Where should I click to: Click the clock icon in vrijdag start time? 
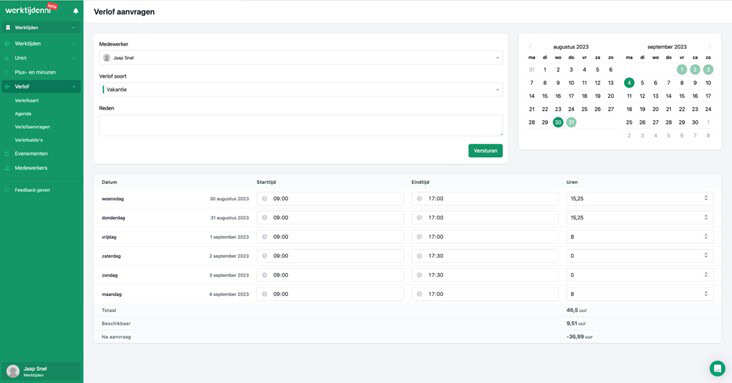[x=265, y=237]
